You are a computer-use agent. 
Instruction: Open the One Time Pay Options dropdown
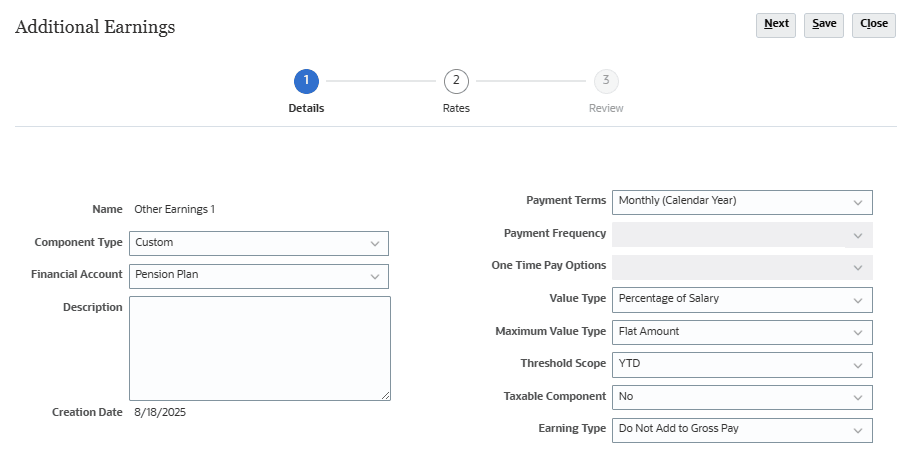tap(742, 267)
